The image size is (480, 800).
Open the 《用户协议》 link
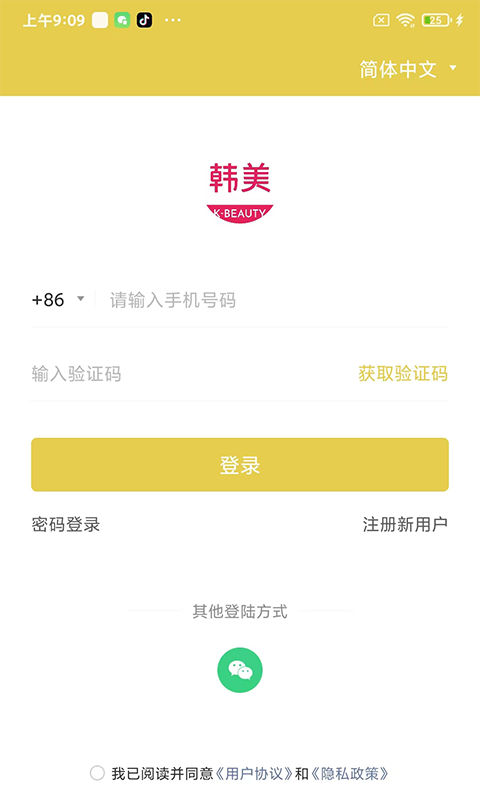[254, 773]
